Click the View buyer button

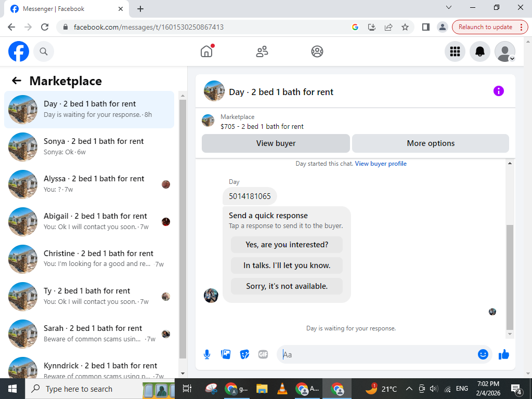tap(276, 143)
